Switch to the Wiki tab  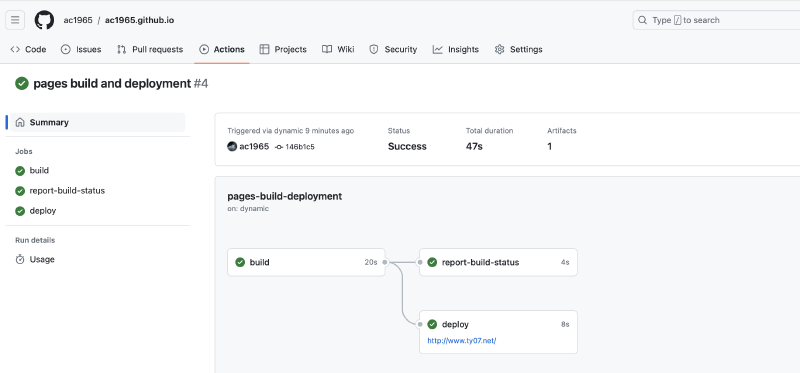pyautogui.click(x=338, y=49)
